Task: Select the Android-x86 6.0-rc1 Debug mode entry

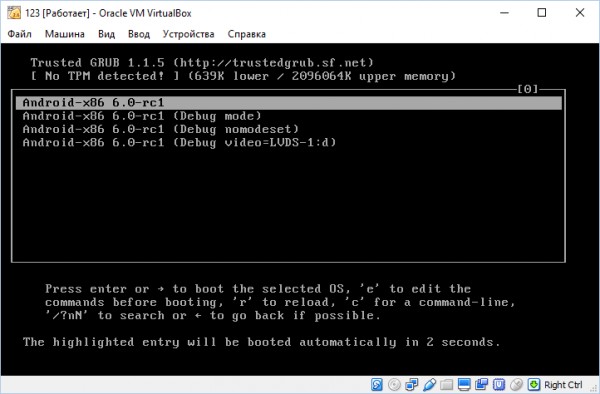Action: 289,116
